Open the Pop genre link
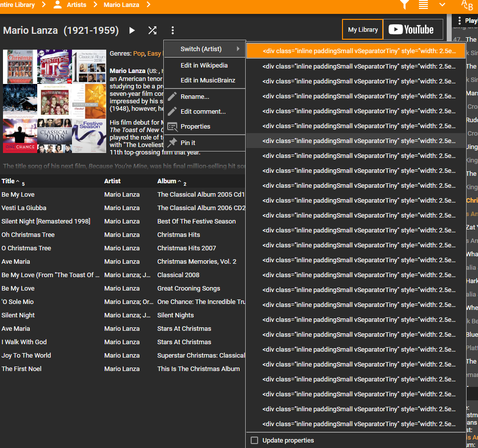The width and height of the screenshot is (478, 448). click(x=138, y=54)
